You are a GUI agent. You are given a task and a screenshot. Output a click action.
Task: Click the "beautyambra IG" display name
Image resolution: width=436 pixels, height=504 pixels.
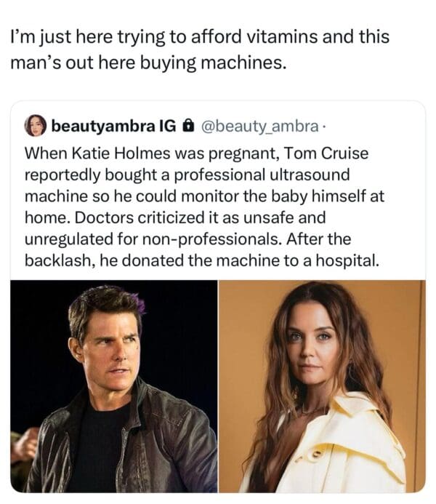[x=113, y=127]
